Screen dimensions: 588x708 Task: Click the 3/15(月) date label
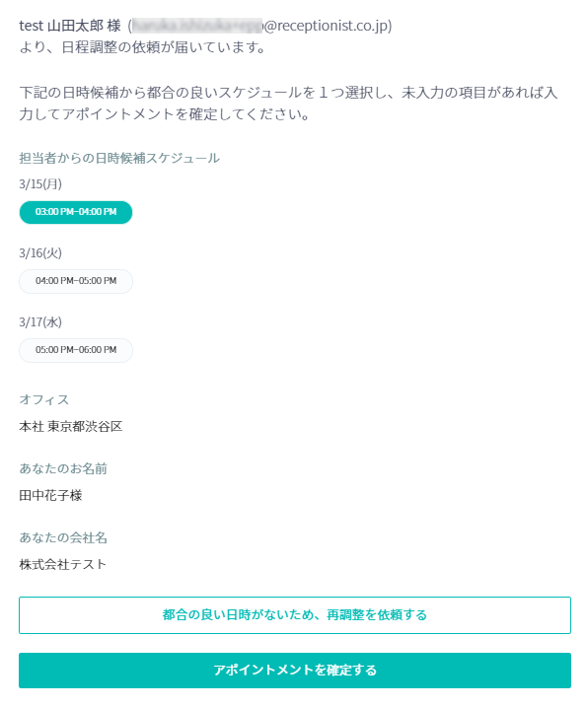40,184
